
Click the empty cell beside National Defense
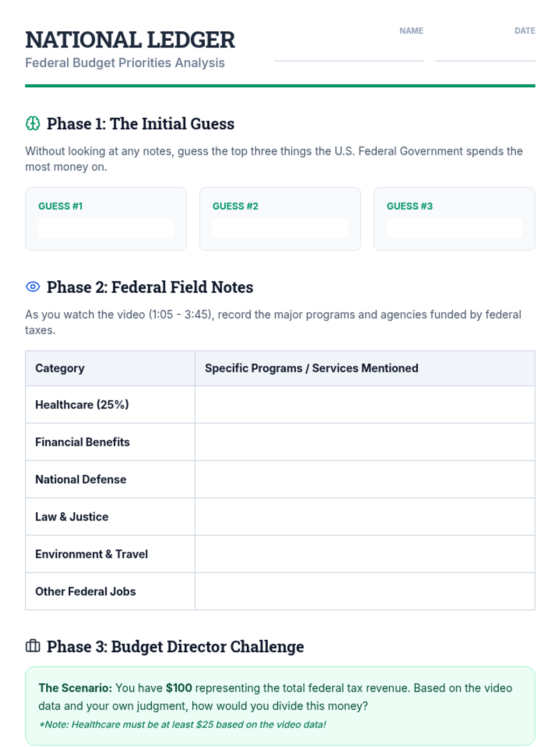364,479
